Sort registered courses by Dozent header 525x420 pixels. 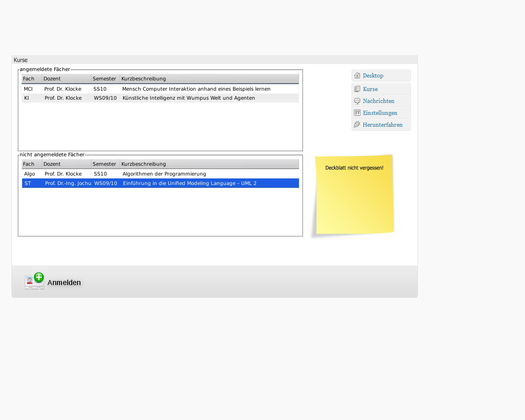tap(66, 79)
